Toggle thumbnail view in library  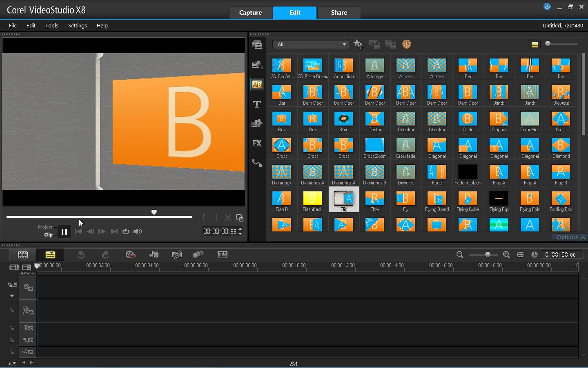(534, 45)
